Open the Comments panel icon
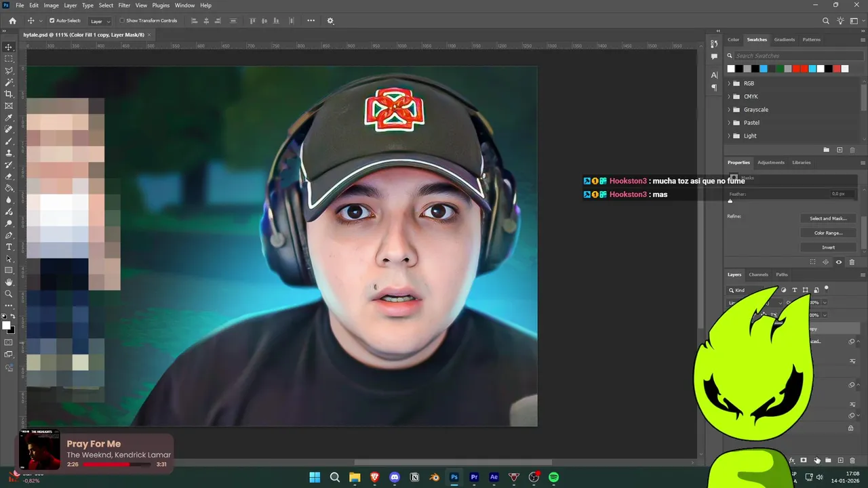The width and height of the screenshot is (868, 488). point(714,56)
